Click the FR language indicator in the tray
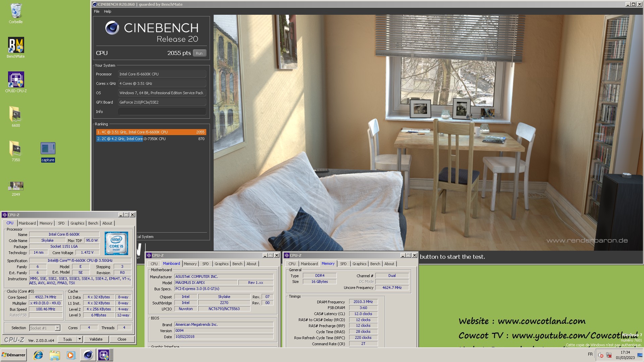 [x=590, y=354]
